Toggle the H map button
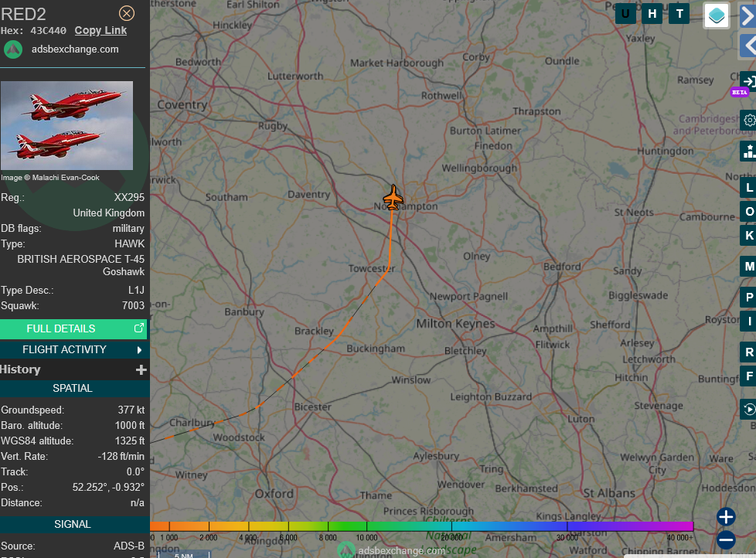 (652, 13)
